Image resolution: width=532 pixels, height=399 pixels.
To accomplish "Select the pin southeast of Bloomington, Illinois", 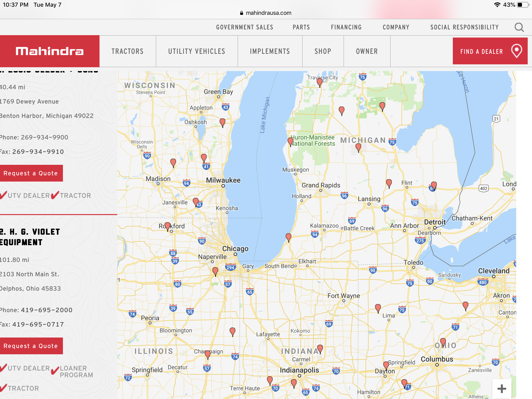I will pyautogui.click(x=232, y=332).
